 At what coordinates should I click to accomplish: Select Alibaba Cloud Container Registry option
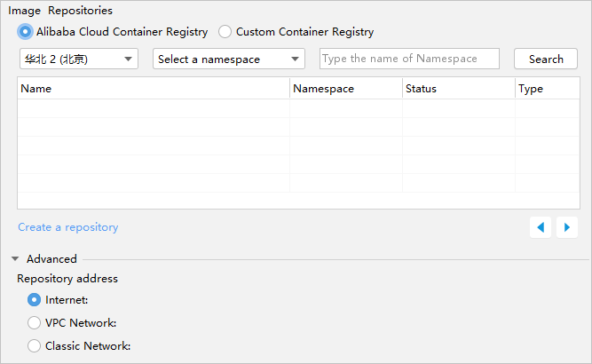(27, 32)
